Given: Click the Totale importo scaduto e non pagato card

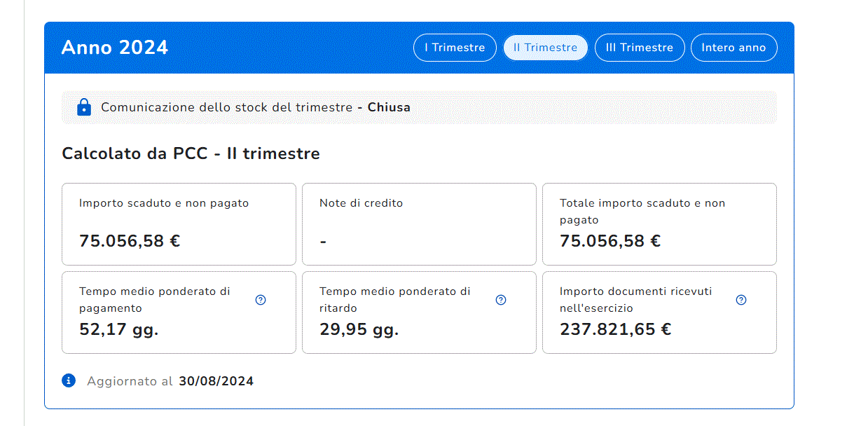Looking at the screenshot, I should 659,224.
